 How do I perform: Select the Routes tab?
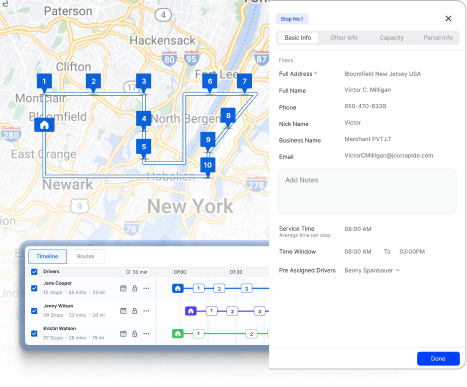[x=86, y=256]
